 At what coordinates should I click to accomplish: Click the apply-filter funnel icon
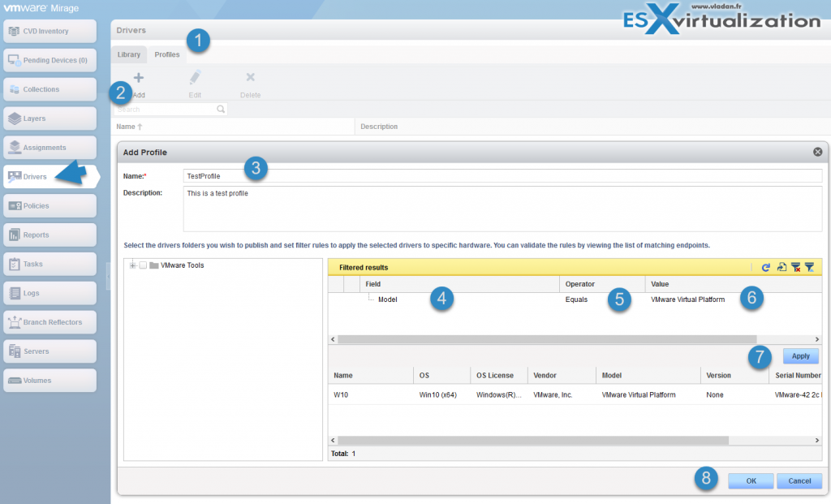811,266
